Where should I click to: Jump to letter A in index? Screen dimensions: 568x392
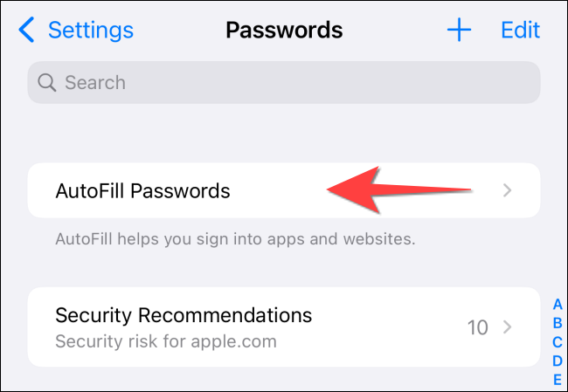coord(558,305)
